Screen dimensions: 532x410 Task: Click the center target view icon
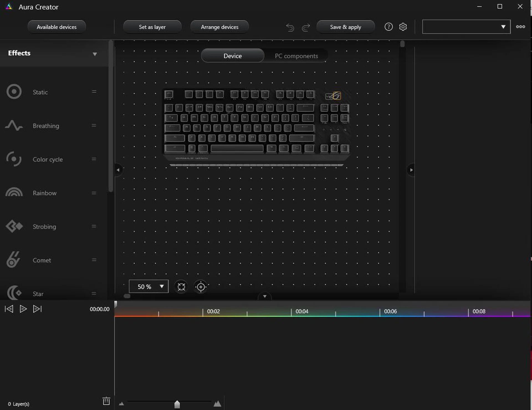pyautogui.click(x=201, y=287)
